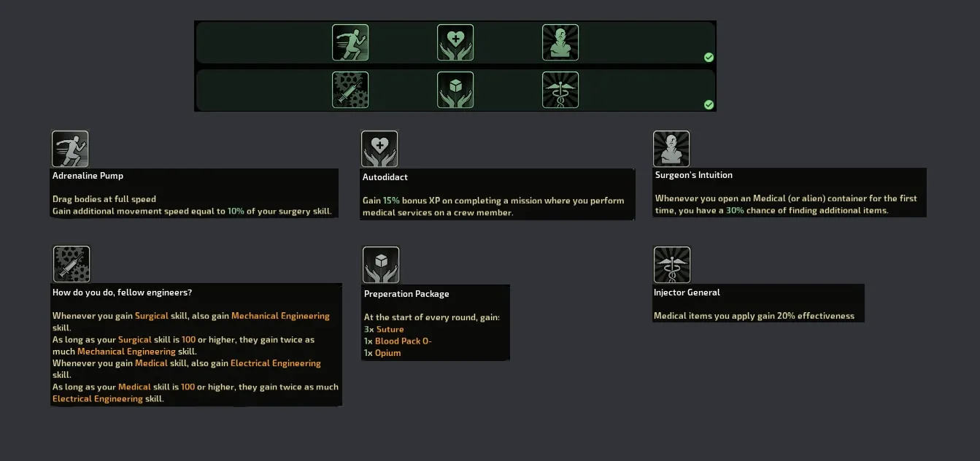Click the icon above 'How do you do, fellow engineers?'
This screenshot has width=980, height=461.
tap(72, 264)
